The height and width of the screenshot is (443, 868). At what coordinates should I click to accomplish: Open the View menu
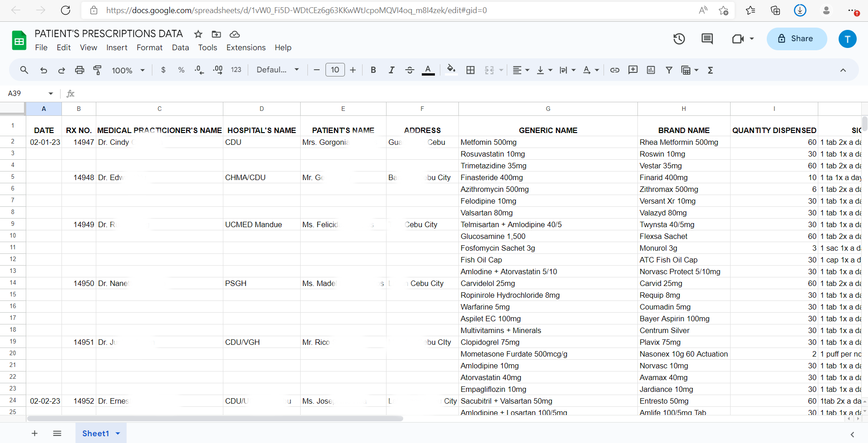[89, 48]
